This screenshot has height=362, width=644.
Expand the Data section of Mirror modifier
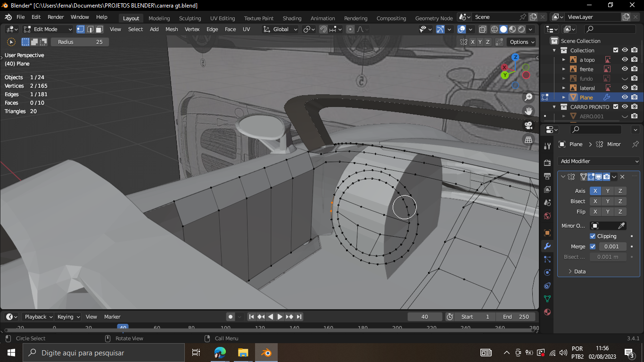click(579, 271)
